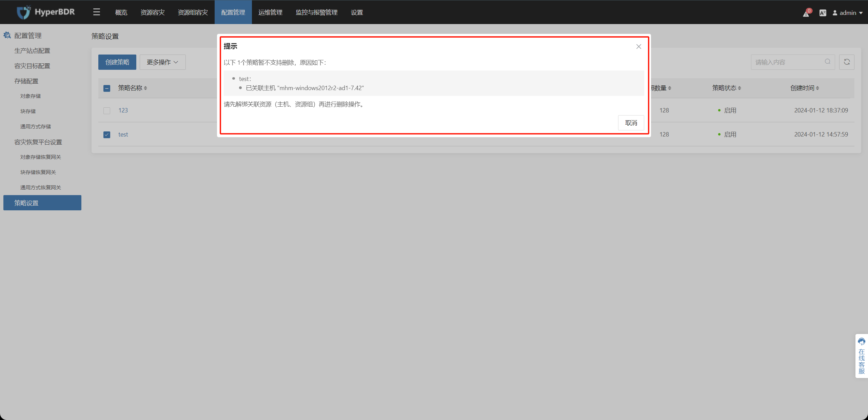
Task: Open the 在线客服 online support widget
Action: (x=862, y=356)
